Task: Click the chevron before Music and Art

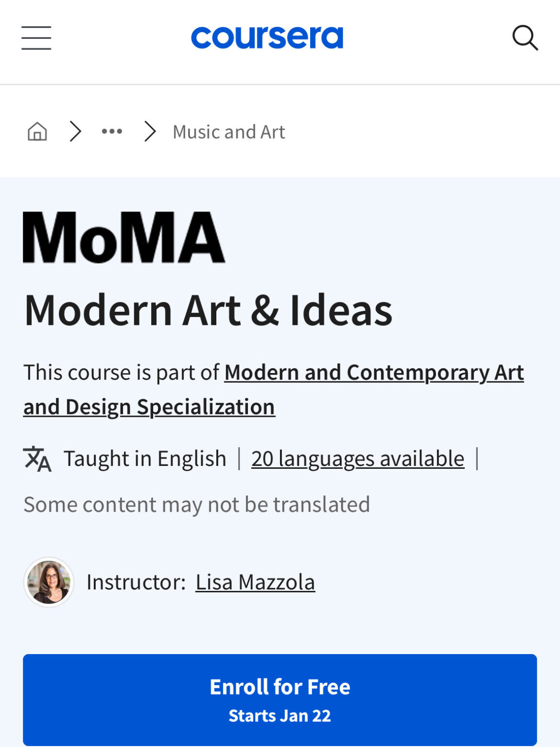Action: pyautogui.click(x=150, y=131)
